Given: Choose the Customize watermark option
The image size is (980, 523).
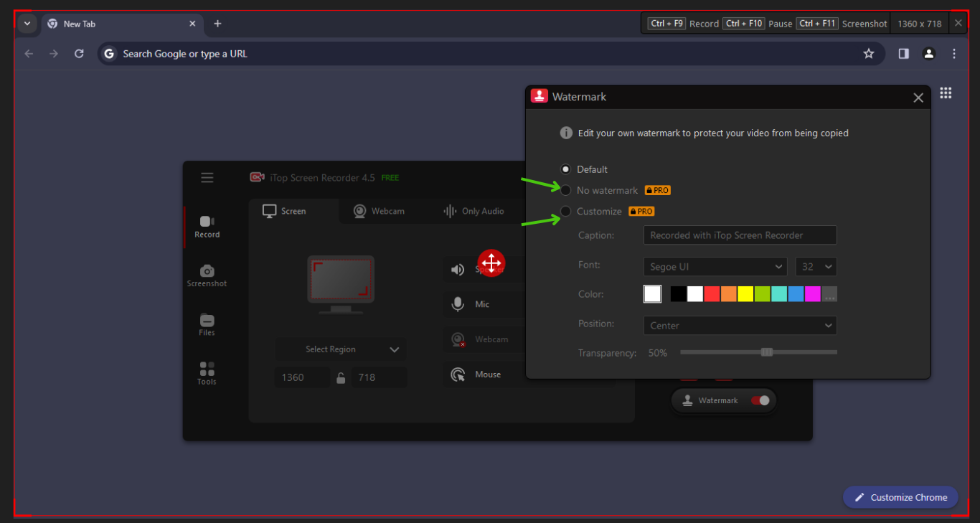Looking at the screenshot, I should coord(566,211).
